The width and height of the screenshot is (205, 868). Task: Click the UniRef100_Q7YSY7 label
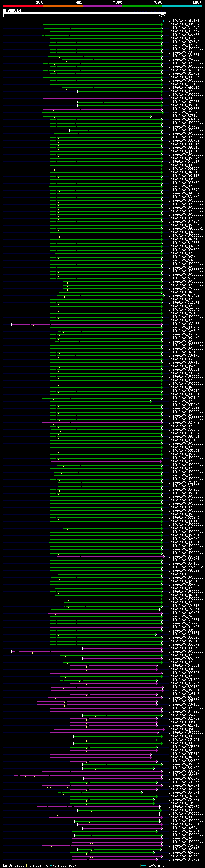coord(184,42)
